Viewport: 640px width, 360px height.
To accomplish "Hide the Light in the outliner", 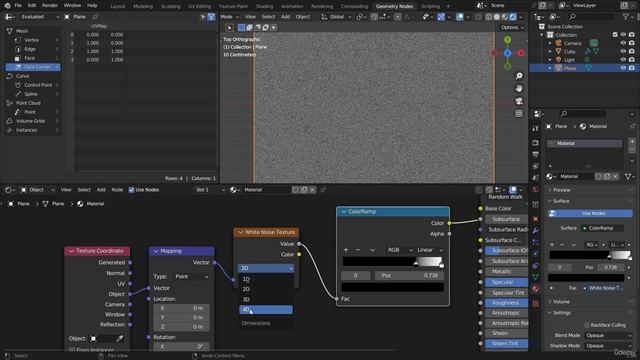I will pos(623,60).
